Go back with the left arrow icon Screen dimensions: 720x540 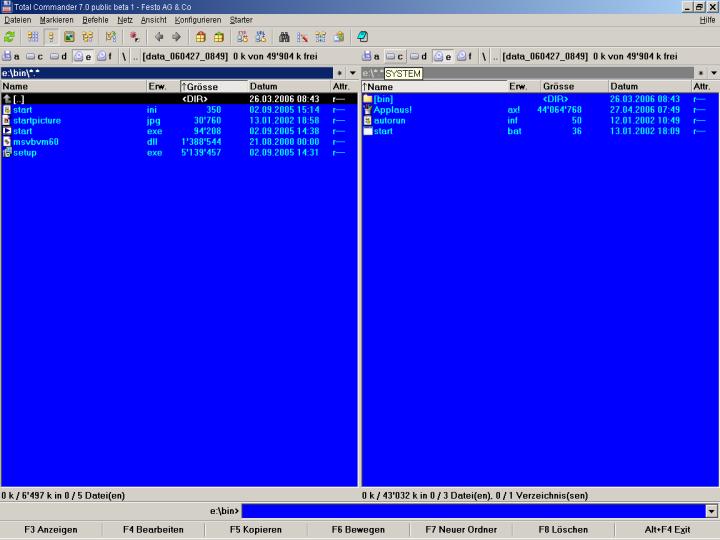pyautogui.click(x=159, y=37)
